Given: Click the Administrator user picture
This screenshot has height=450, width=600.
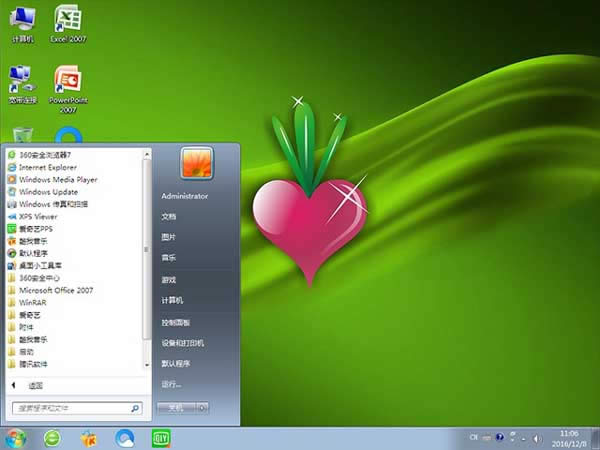Looking at the screenshot, I should [x=197, y=165].
